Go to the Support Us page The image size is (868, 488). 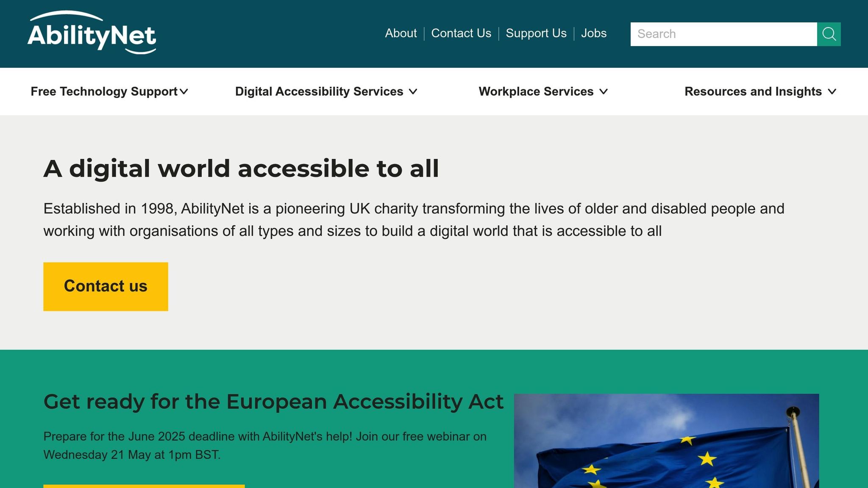click(x=536, y=33)
